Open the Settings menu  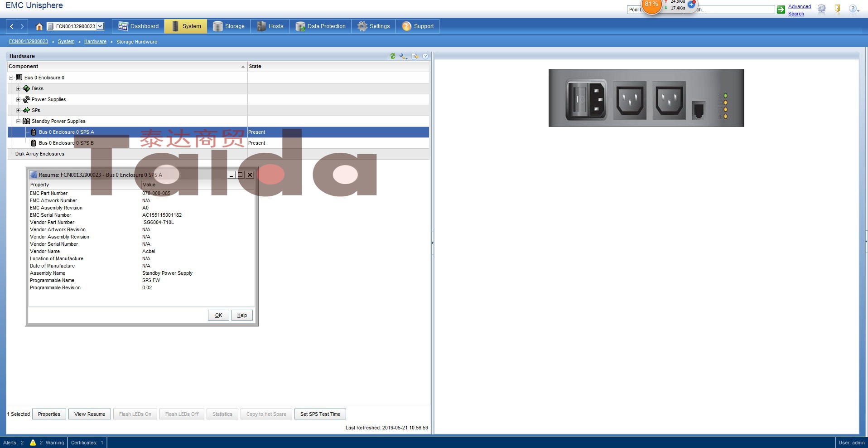[x=373, y=26]
